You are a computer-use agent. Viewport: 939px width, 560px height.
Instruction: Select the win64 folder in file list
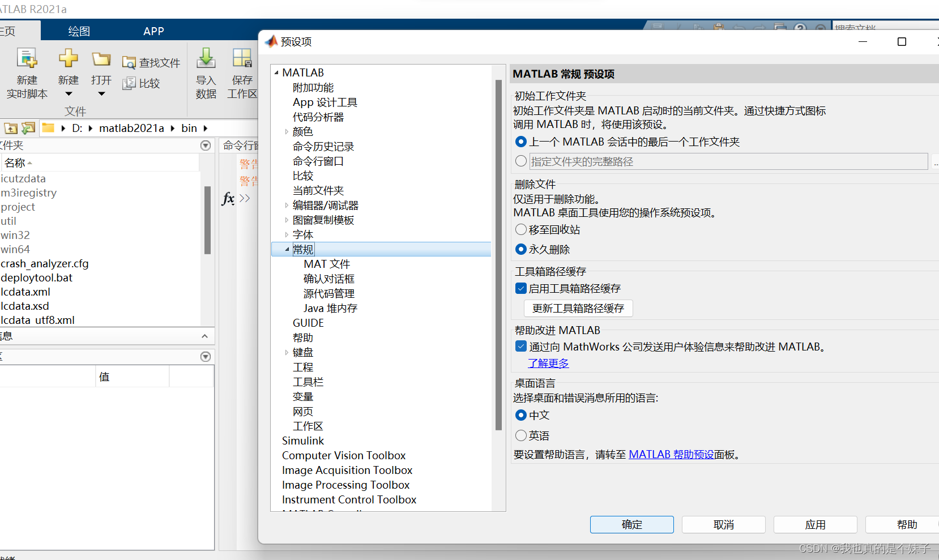pos(15,250)
